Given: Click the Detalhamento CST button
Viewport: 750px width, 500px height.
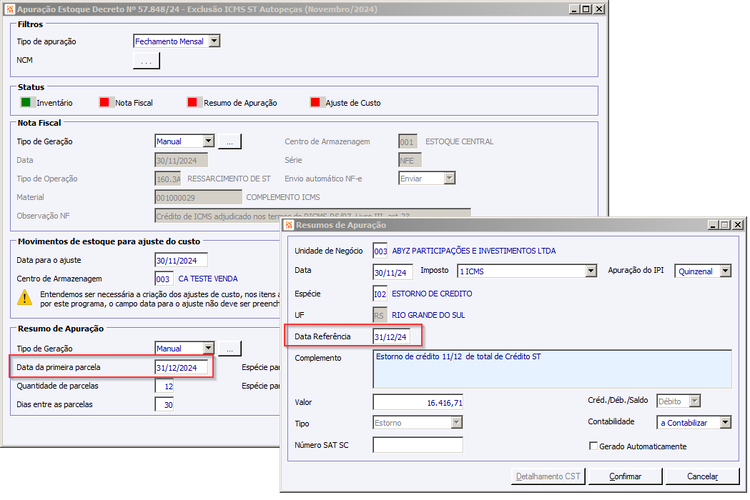Looking at the screenshot, I should point(548,477).
